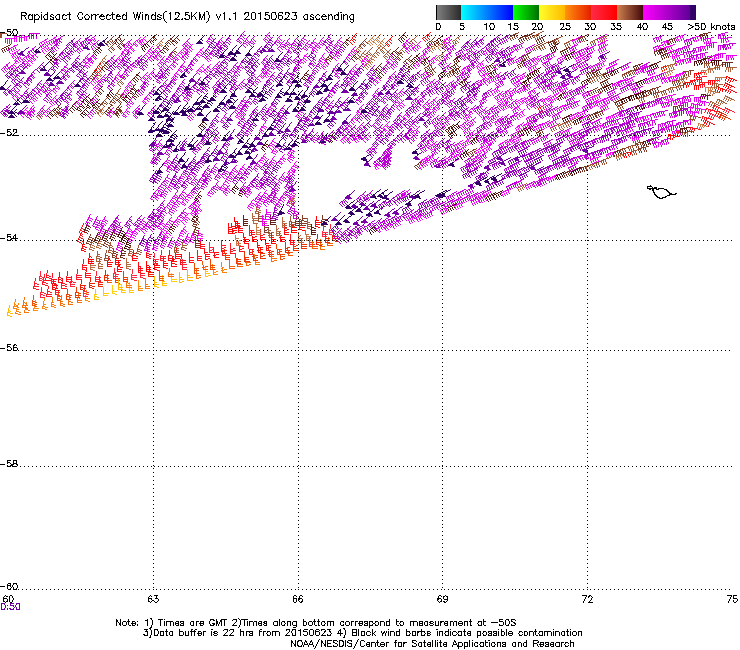Click the NOAA/NESDIS credit line
This screenshot has height=650, width=740.
click(x=432, y=644)
